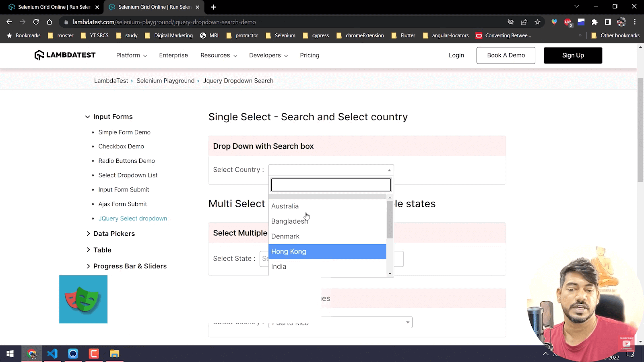Open Visual Studio Code from taskbar
This screenshot has width=644, height=362.
click(x=52, y=354)
